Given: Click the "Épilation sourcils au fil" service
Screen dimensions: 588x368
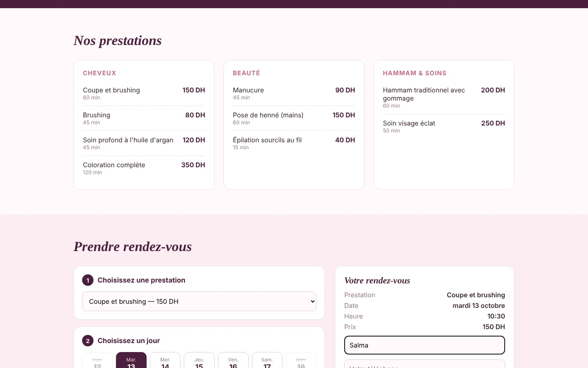Looking at the screenshot, I should click(267, 140).
